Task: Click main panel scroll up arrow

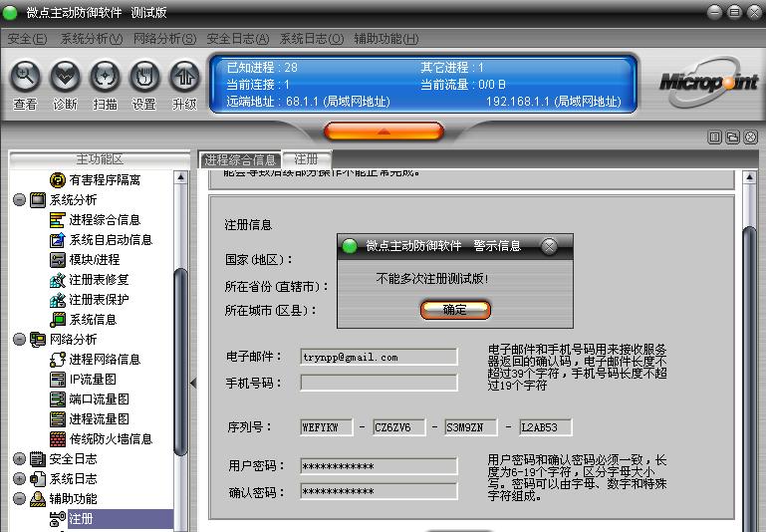Action: (x=749, y=177)
